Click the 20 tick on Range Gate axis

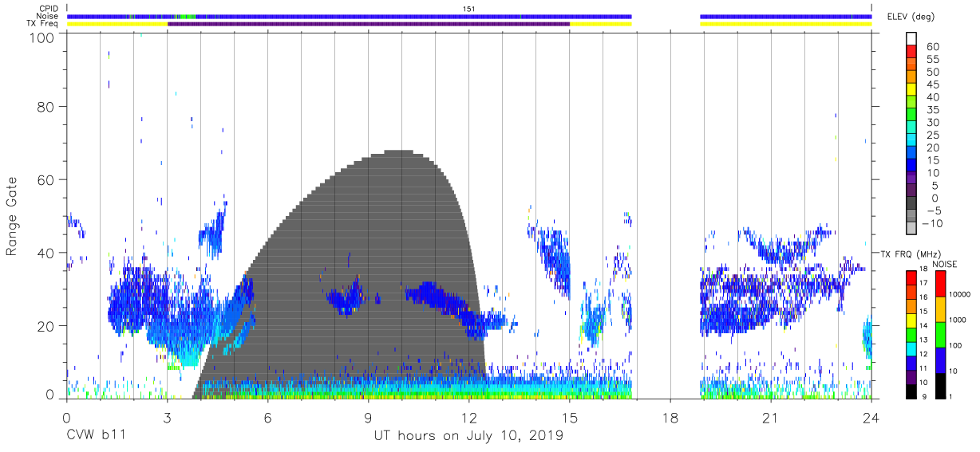coord(45,326)
